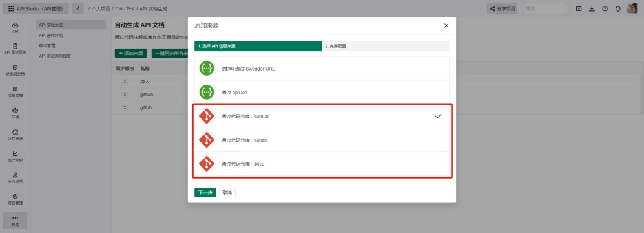This screenshot has width=644, height=233.
Task: Open the notifications bell
Action: coord(618,8)
